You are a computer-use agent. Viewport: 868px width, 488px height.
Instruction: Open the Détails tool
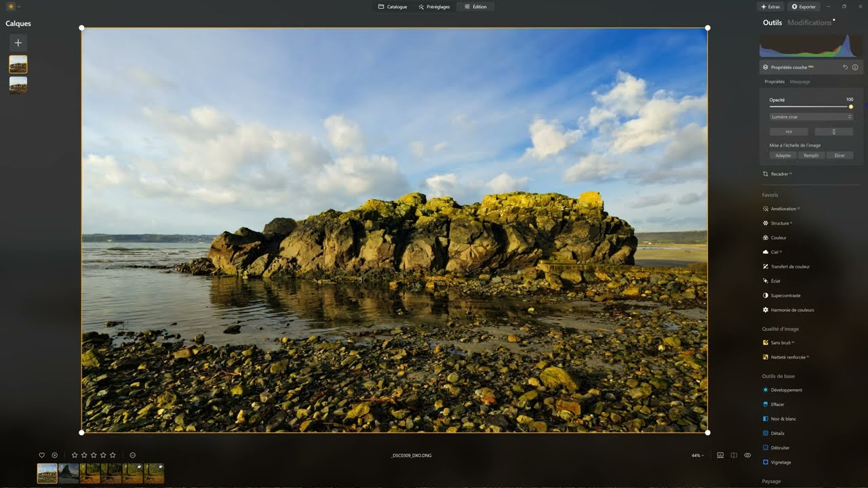click(x=773, y=433)
